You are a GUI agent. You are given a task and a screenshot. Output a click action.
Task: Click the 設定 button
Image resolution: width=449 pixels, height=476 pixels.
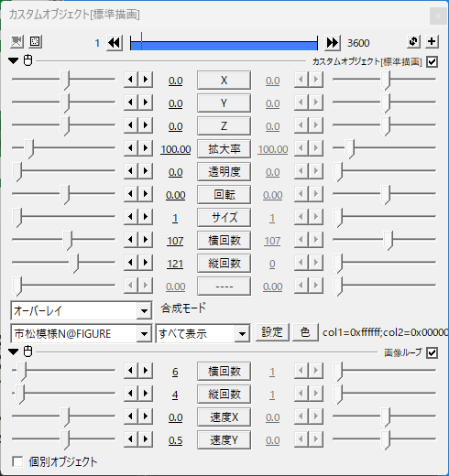tap(272, 332)
